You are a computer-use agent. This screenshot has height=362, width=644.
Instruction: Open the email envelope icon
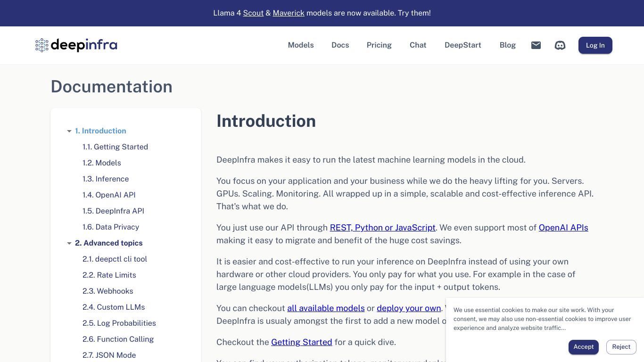536,45
